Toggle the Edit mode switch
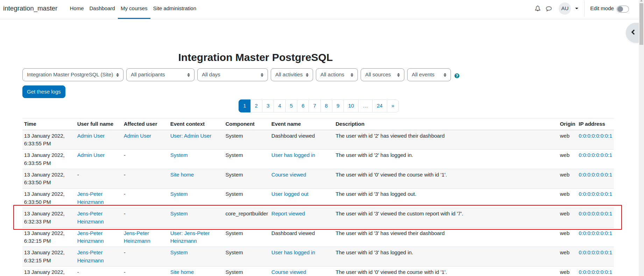The width and height of the screenshot is (644, 276). pyautogui.click(x=622, y=9)
